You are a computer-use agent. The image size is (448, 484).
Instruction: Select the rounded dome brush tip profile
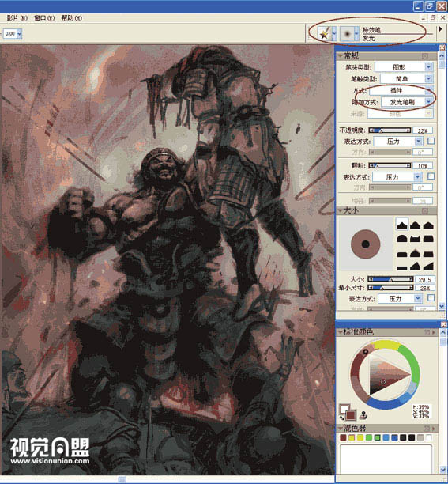(402, 239)
